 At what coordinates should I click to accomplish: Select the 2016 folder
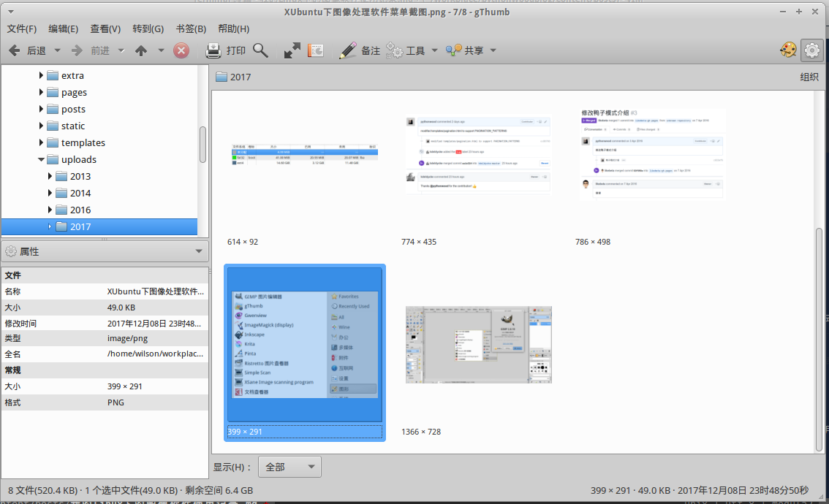pyautogui.click(x=80, y=210)
